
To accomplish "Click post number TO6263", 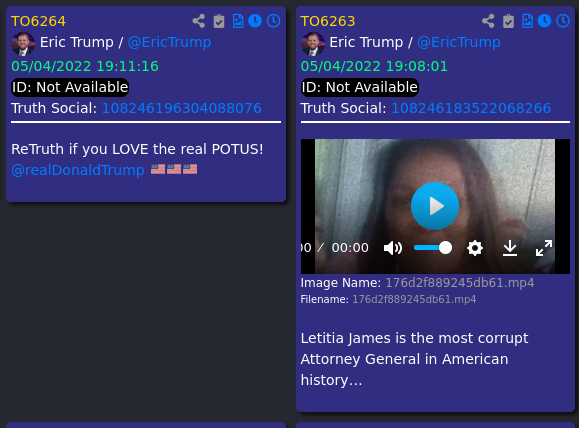I will pos(328,21).
